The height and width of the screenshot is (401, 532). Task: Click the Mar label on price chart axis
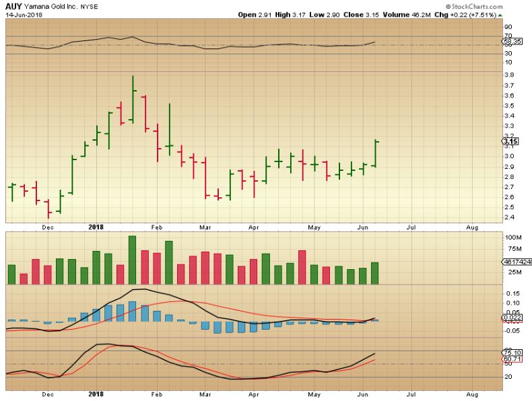click(x=205, y=227)
